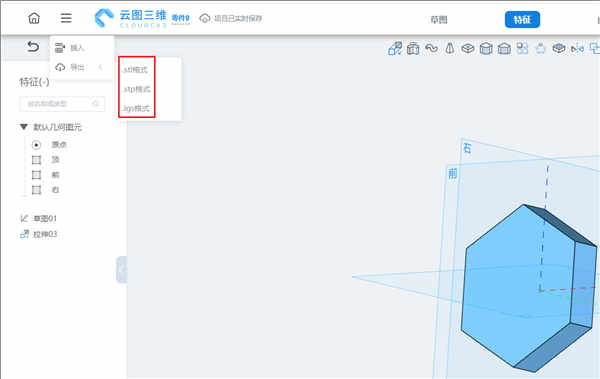The image size is (600, 379).
Task: Collapse the left feature panel handle
Action: pos(122,270)
